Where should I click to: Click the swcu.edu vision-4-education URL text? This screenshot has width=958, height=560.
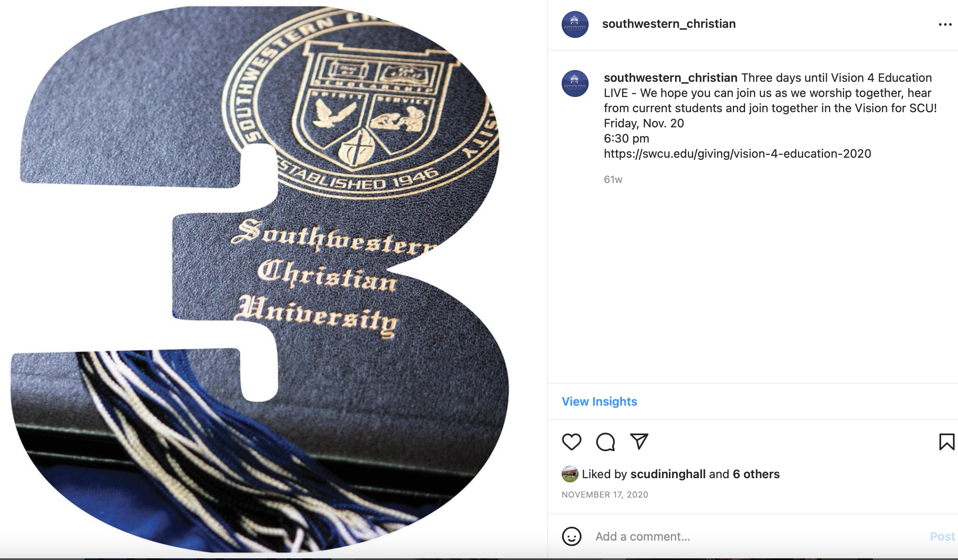coord(737,153)
